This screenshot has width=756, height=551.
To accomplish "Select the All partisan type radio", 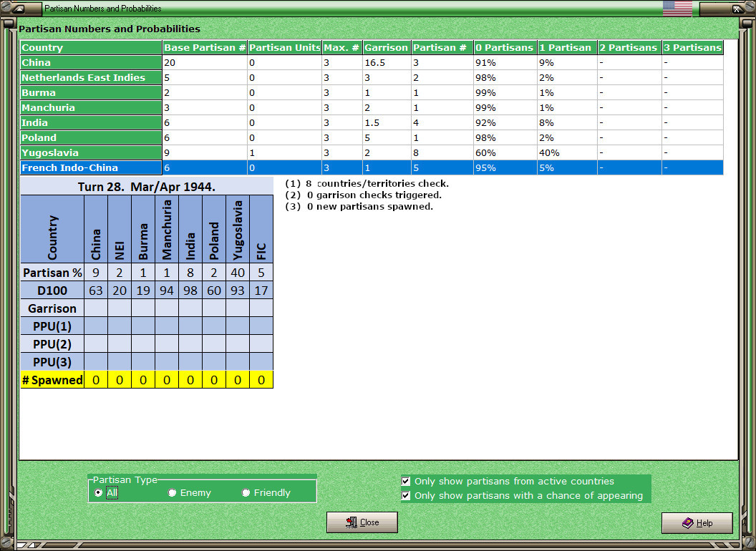I will (98, 492).
